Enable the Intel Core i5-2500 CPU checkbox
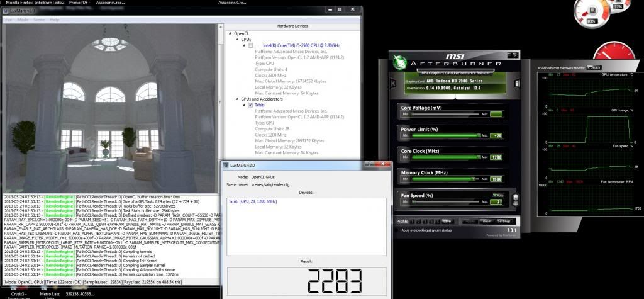Screen dimensions: 644x299 tap(250, 46)
